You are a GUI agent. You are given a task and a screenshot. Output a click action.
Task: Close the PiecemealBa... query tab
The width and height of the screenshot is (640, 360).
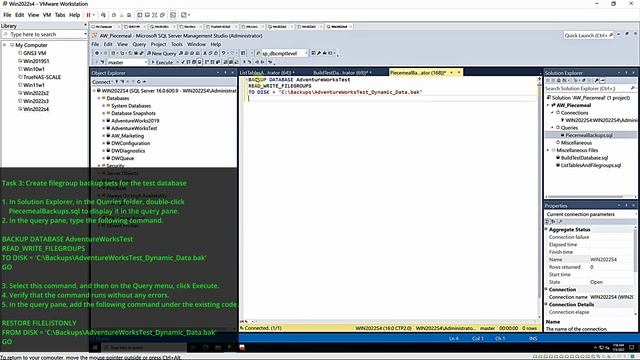pyautogui.click(x=459, y=73)
